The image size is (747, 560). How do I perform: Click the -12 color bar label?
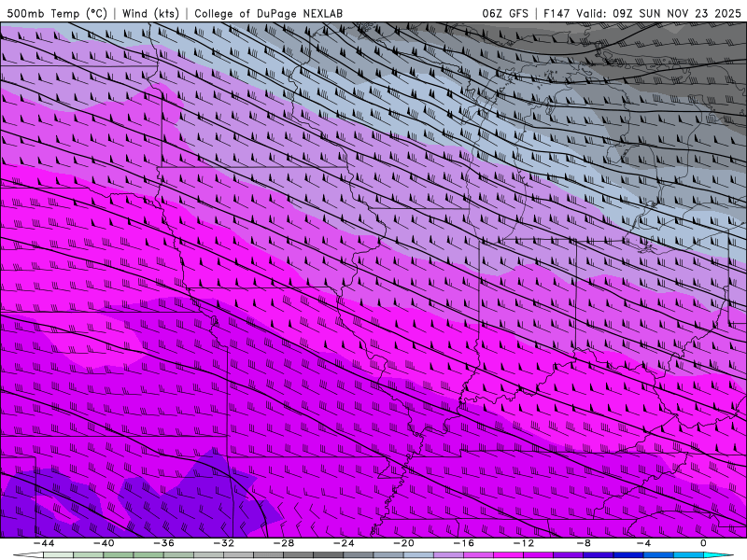click(x=524, y=543)
